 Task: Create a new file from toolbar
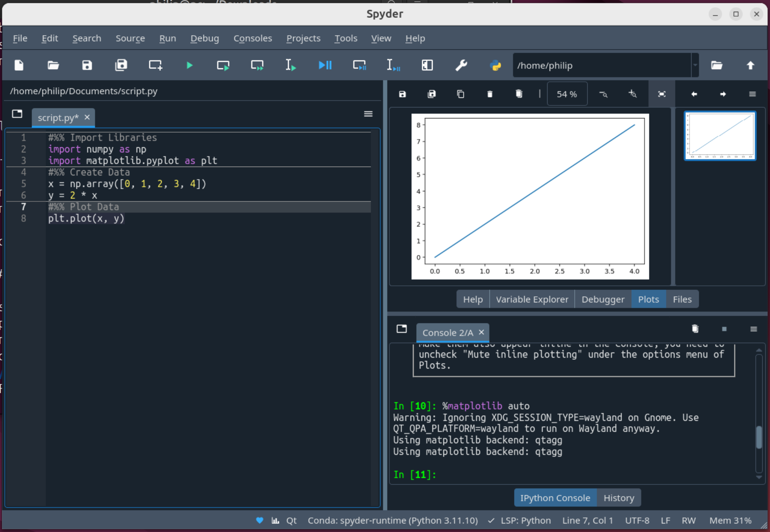coord(19,65)
